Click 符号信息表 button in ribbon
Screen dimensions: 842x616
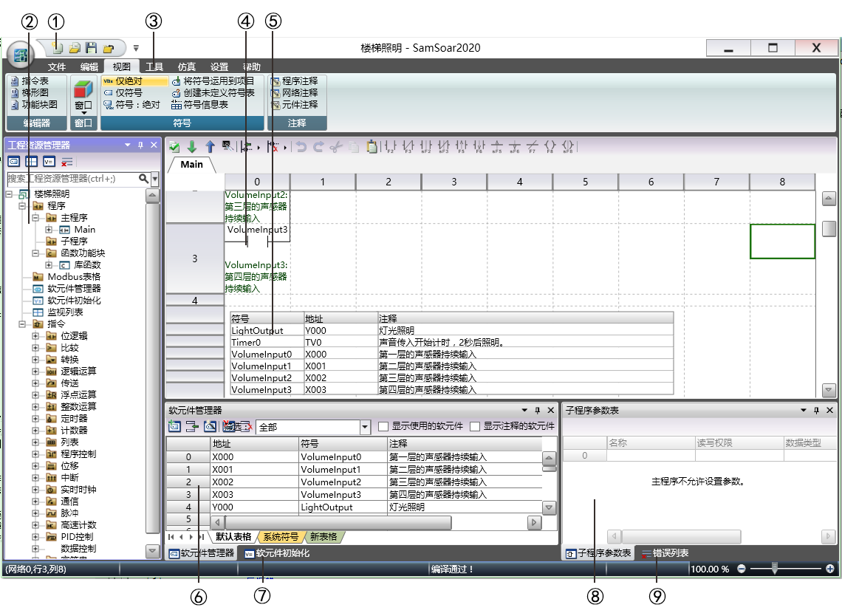(x=205, y=105)
